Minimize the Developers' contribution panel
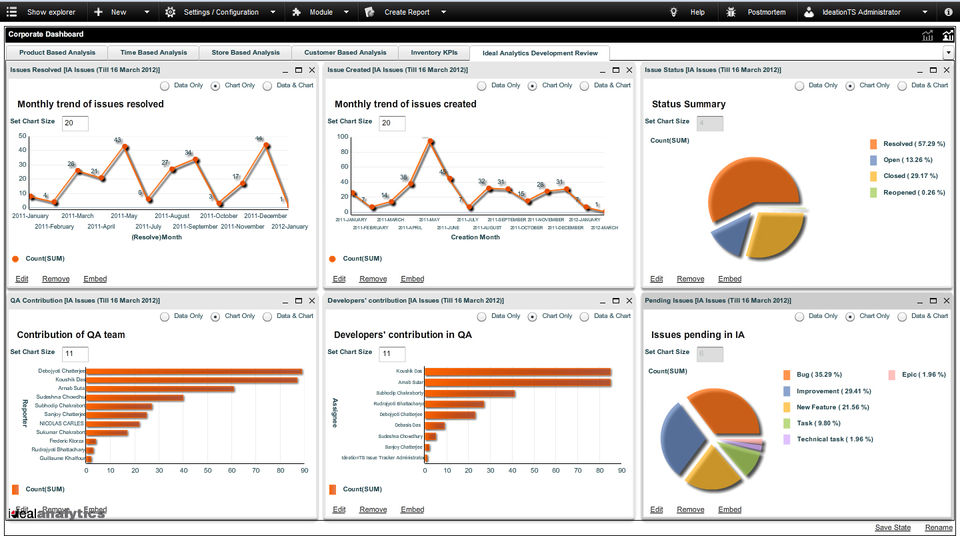Screen dimensions: 960x536 602,301
